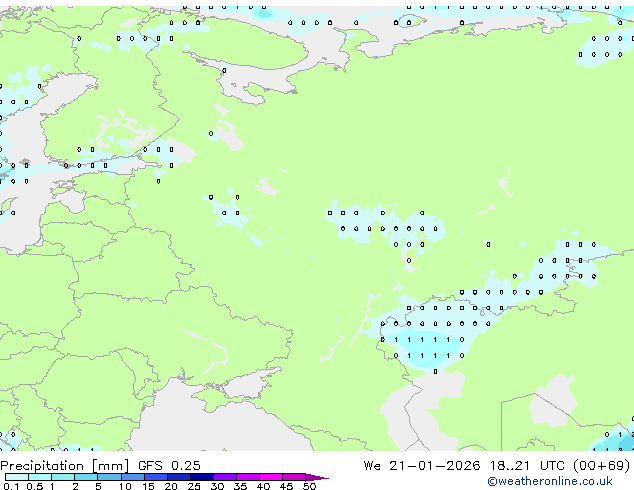
Task: Select the 1–2 mm legend swatch
Action: coord(63,477)
